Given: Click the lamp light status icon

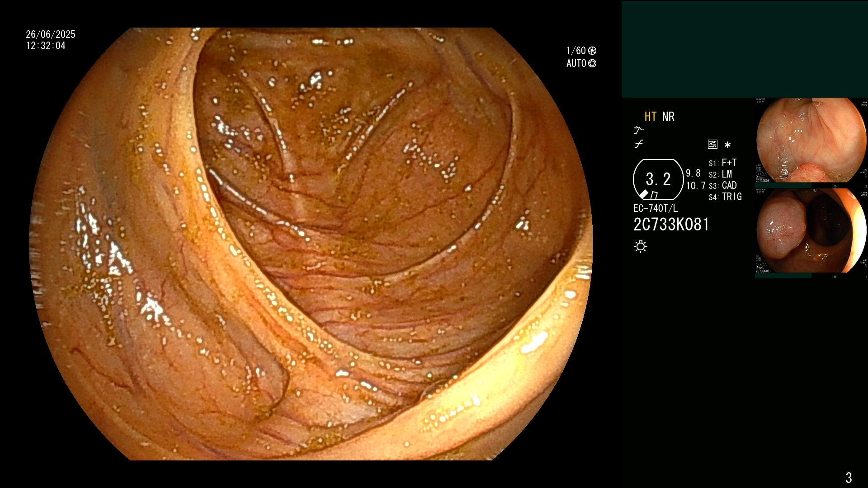Looking at the screenshot, I should point(641,246).
